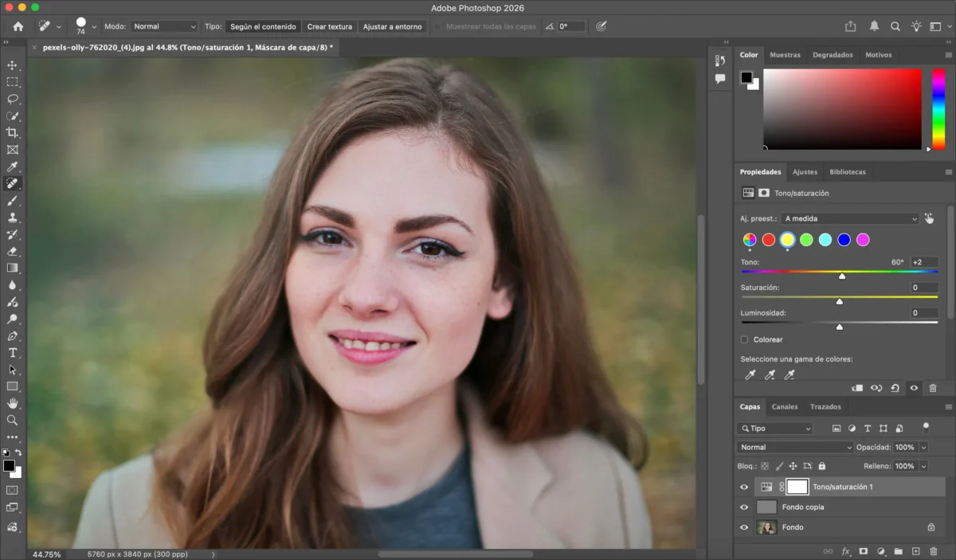The image size is (956, 560).
Task: Select the Lasso tool
Action: 13,99
